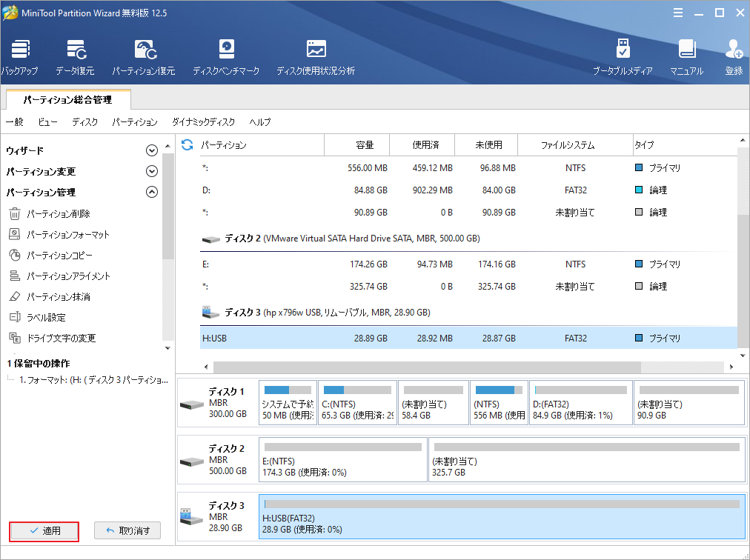
Task: Open the マニュアル manual
Action: tap(688, 56)
